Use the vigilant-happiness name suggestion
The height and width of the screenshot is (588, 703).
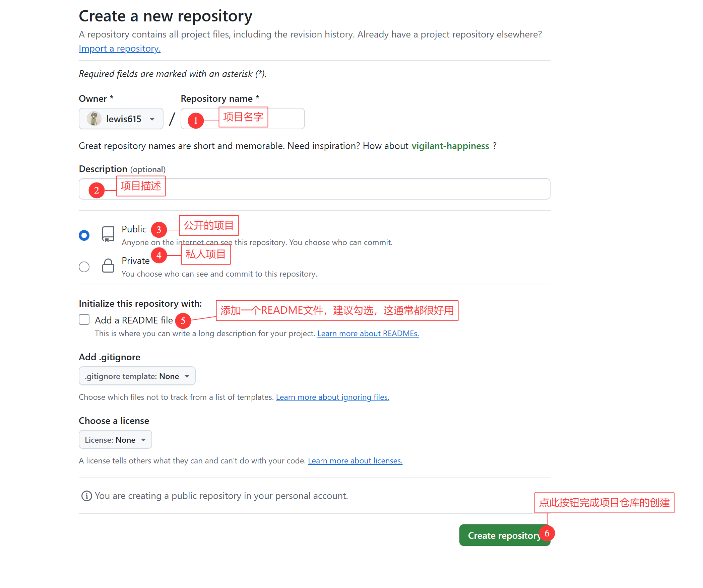[450, 146]
